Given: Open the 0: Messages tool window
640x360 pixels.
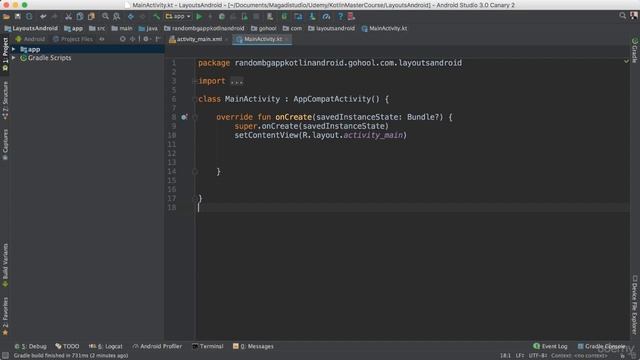Looking at the screenshot, I should 253,347.
